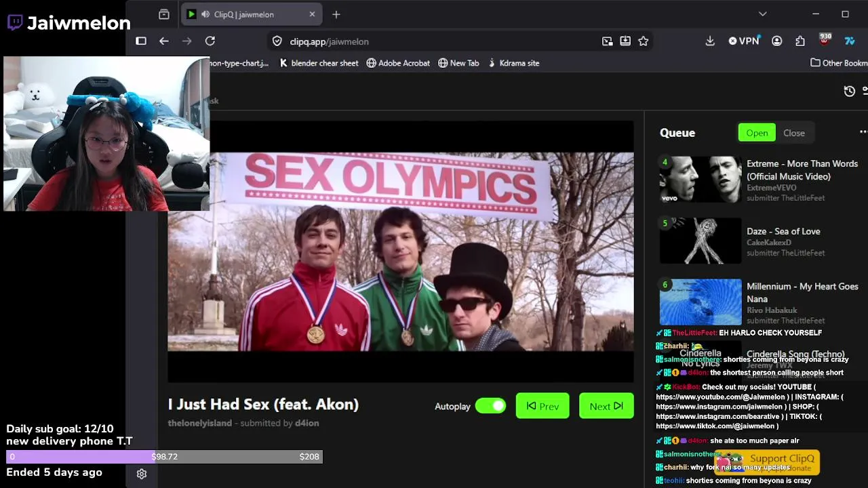Viewport: 868px width, 488px height.
Task: Select Daze - Sea of Love thumbnail
Action: point(701,241)
